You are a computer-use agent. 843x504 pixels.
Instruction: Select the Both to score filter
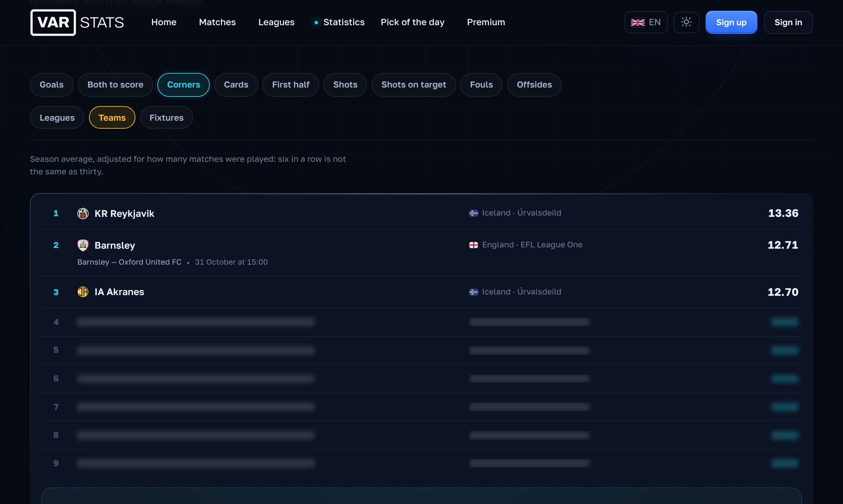click(x=115, y=85)
